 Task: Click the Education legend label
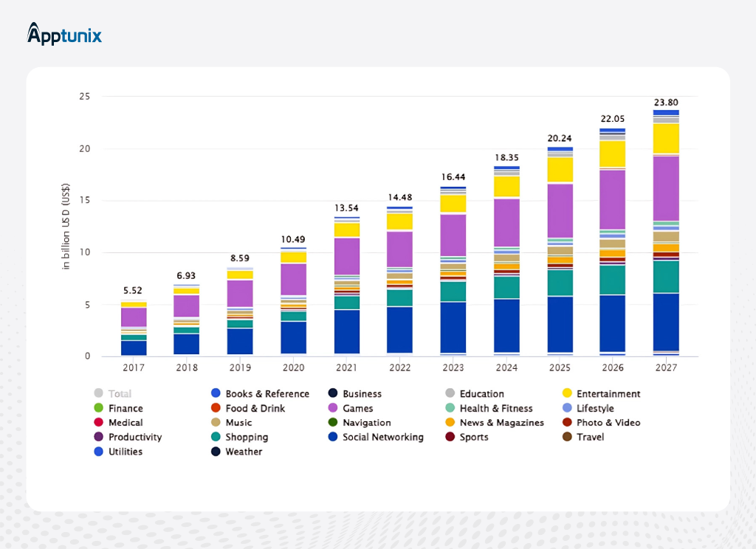pyautogui.click(x=481, y=394)
